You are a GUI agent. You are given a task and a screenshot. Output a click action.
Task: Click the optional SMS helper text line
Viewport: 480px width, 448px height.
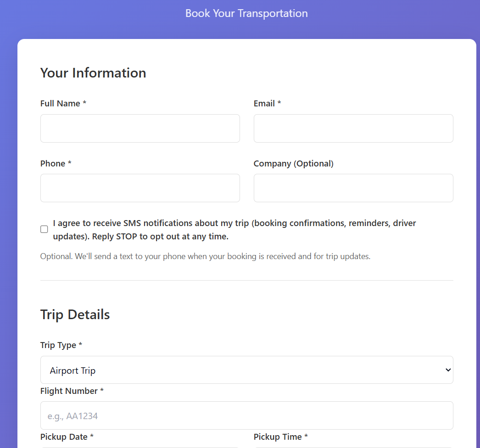[x=205, y=256]
